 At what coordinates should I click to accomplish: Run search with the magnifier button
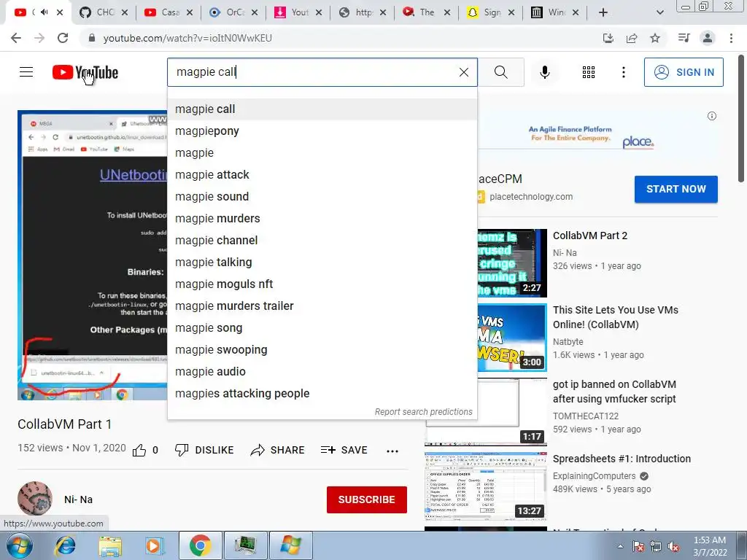[500, 72]
